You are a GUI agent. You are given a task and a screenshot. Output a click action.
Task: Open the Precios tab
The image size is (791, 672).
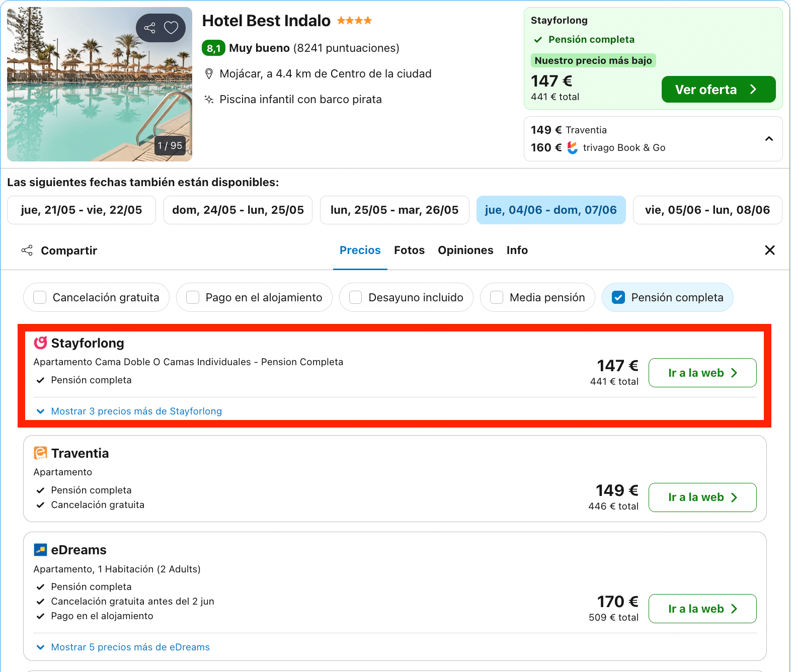[360, 250]
